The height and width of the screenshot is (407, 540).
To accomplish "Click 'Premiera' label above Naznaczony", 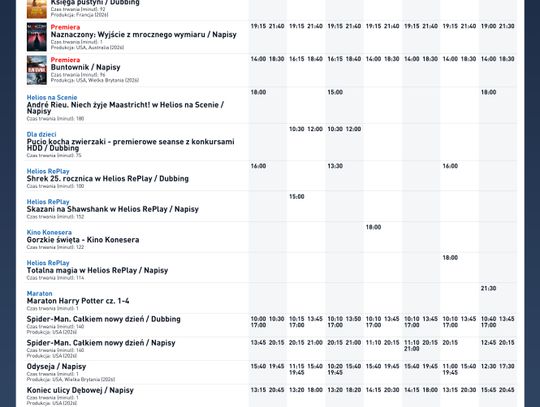I will pyautogui.click(x=65, y=27).
